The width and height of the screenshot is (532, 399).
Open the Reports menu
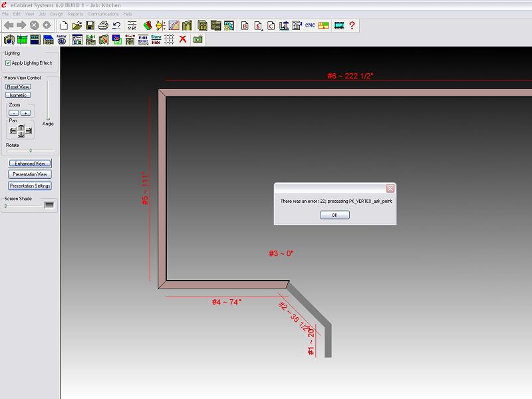click(75, 14)
